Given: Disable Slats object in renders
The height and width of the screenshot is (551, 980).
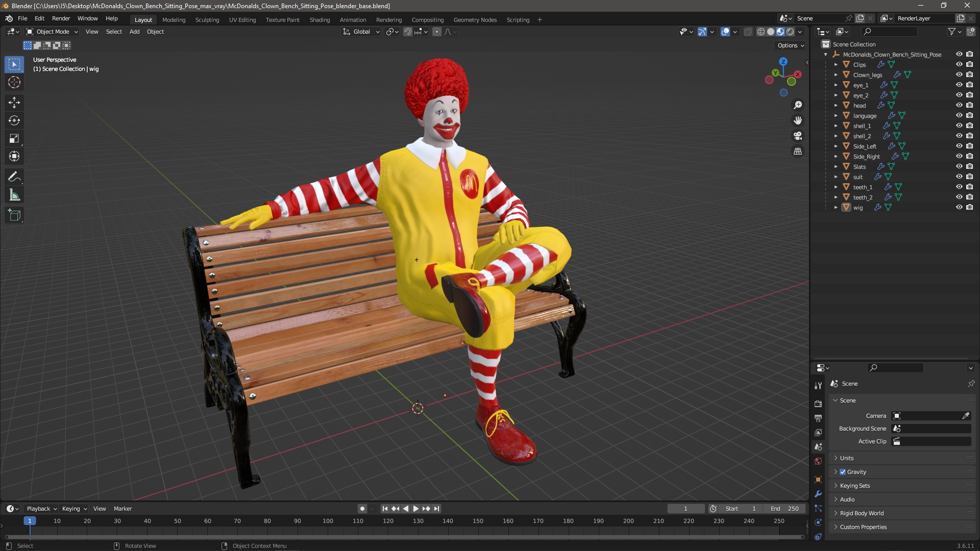Looking at the screenshot, I should (969, 166).
